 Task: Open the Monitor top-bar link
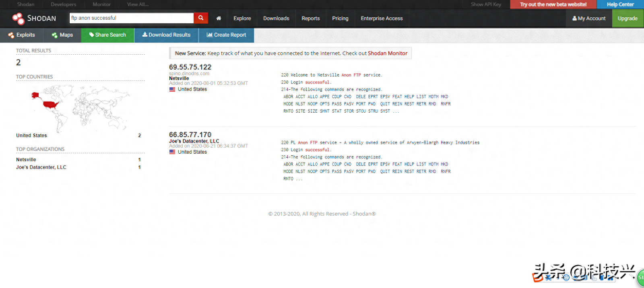click(x=101, y=4)
